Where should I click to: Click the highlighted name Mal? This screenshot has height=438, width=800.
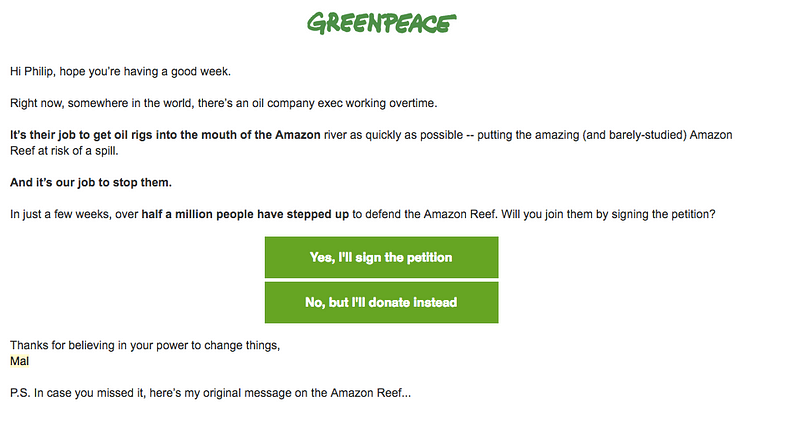tap(19, 361)
